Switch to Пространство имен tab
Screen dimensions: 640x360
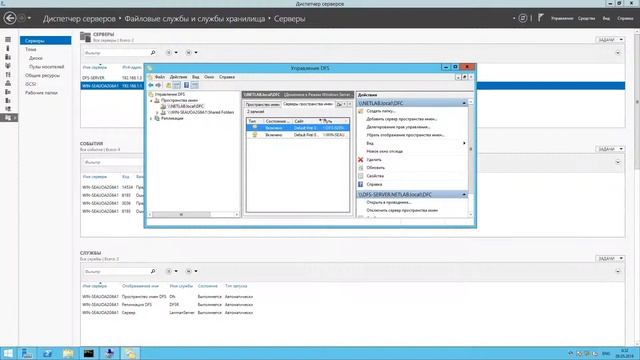[262, 104]
